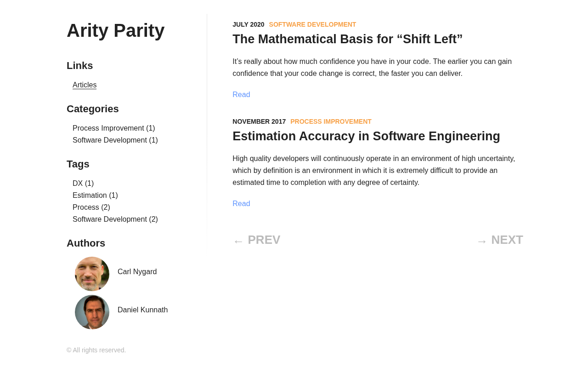Click the orange SOFTWARE DEVELOPMENT category label
The image size is (588, 368).
(x=312, y=24)
